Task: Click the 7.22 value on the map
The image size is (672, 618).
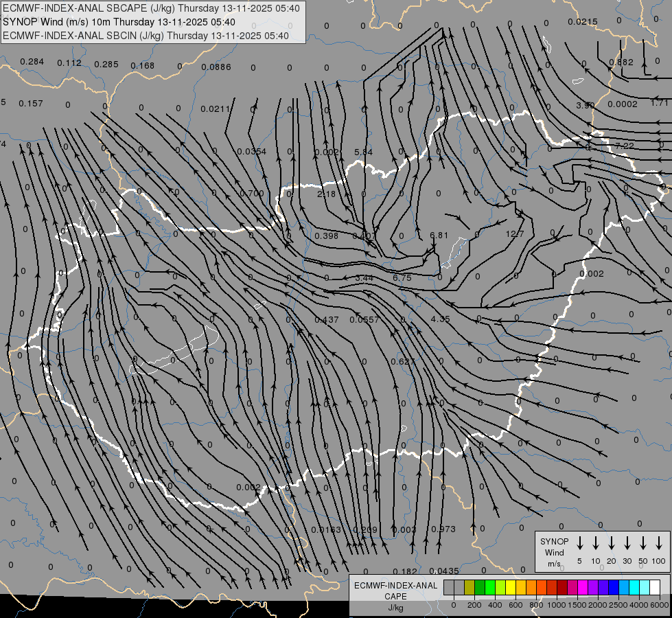Action: click(625, 146)
